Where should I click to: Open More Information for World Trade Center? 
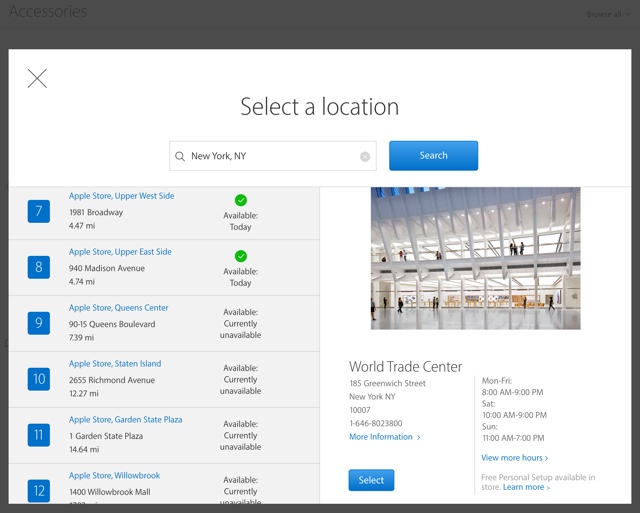(384, 437)
